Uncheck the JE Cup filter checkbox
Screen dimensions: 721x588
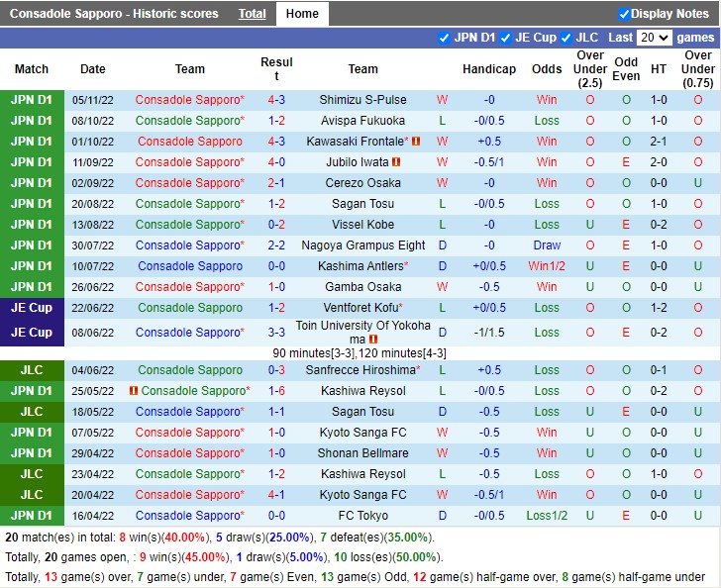pyautogui.click(x=505, y=38)
